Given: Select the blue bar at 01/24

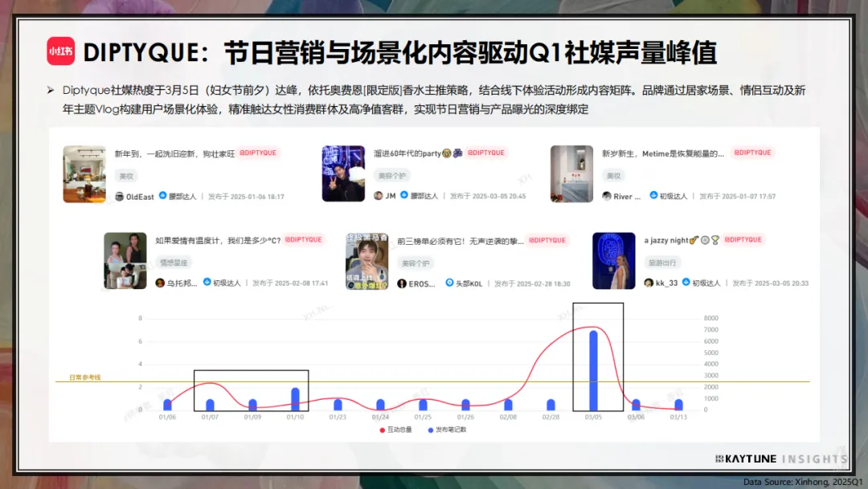Looking at the screenshot, I should pyautogui.click(x=380, y=405).
